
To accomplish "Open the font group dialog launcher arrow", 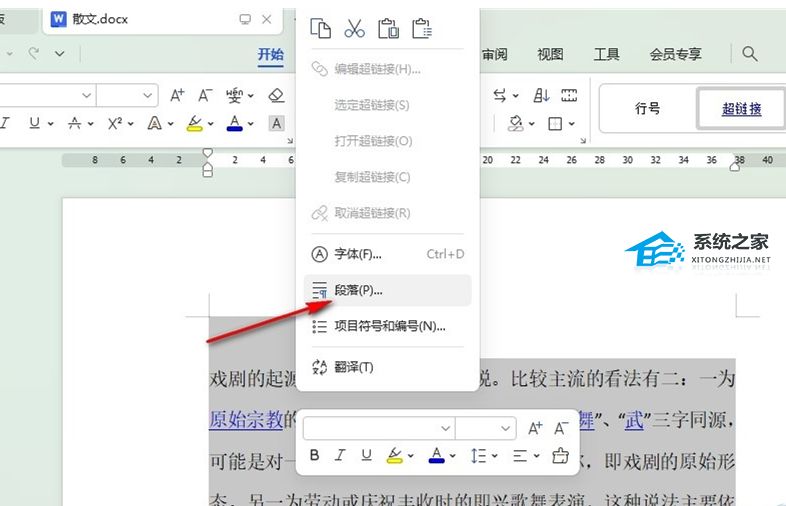I will [x=290, y=141].
